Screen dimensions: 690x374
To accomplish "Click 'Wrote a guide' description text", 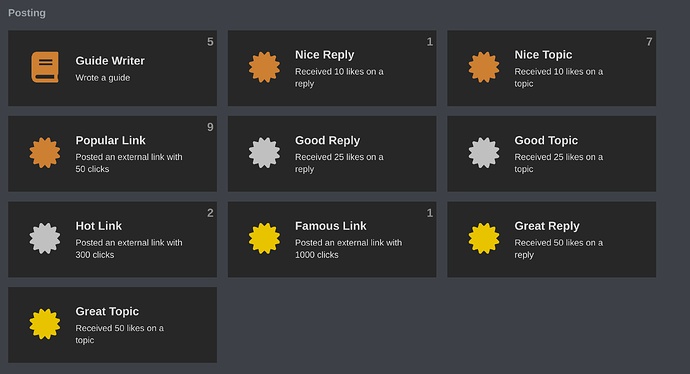I will click(103, 78).
